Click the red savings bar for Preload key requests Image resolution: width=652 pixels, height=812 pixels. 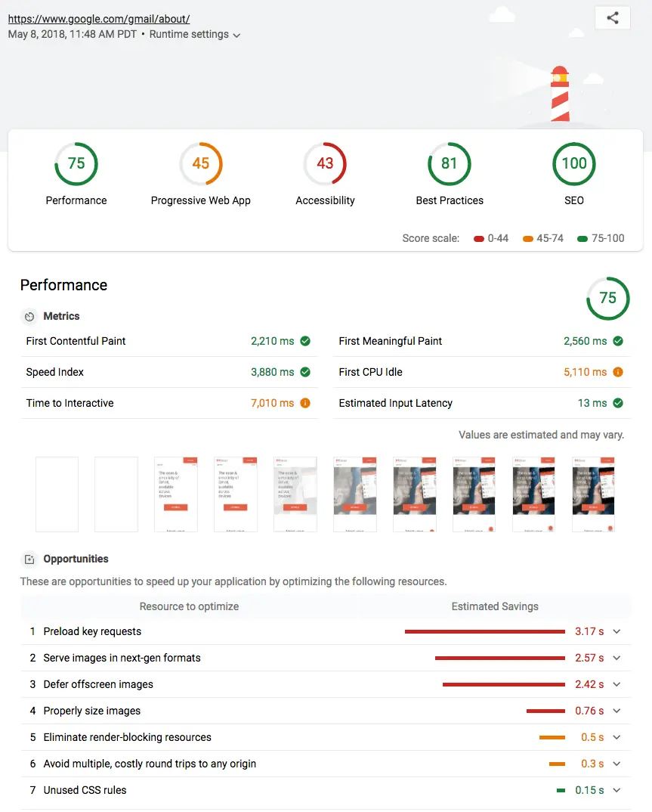coord(484,631)
